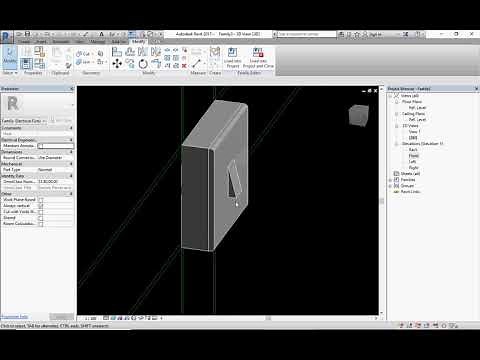Select Left elevation in Project Browser
Screen dimensions: 480x360
[412, 162]
